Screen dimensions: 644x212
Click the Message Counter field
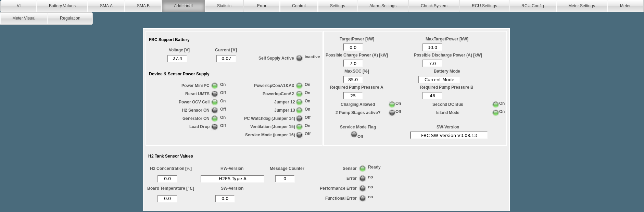click(285, 179)
